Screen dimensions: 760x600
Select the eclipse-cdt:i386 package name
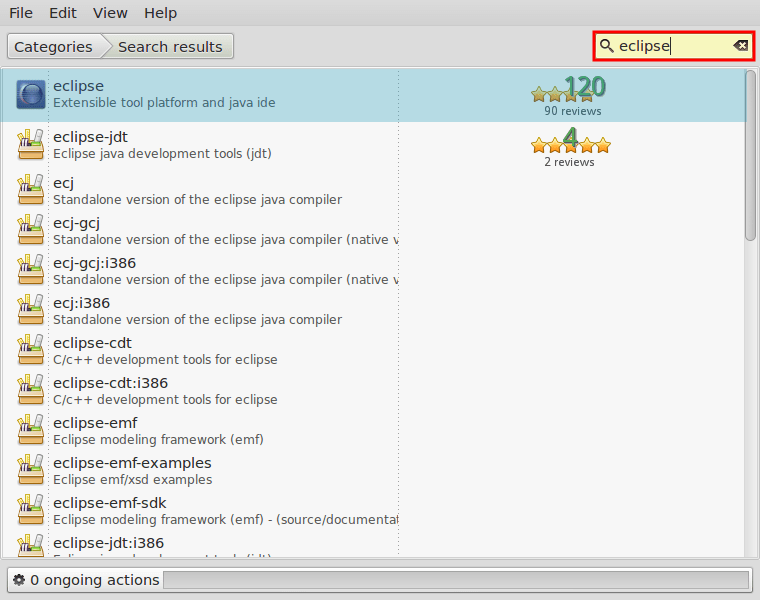click(x=111, y=383)
